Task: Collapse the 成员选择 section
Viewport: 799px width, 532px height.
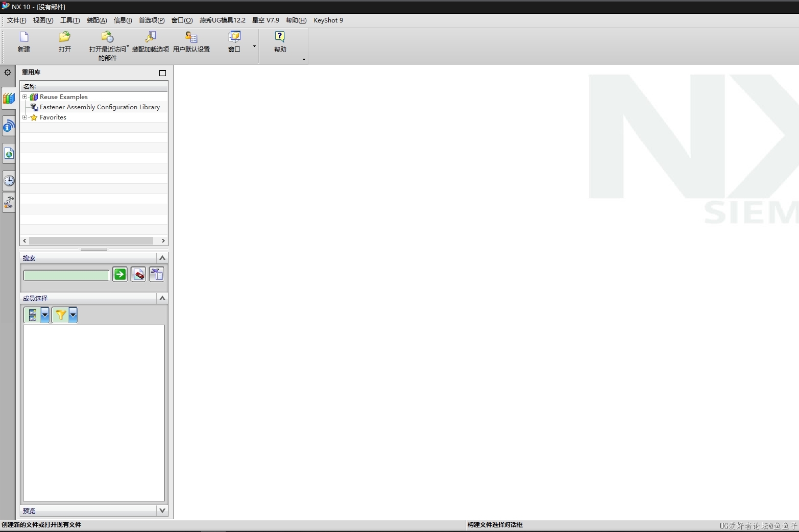Action: tap(162, 298)
